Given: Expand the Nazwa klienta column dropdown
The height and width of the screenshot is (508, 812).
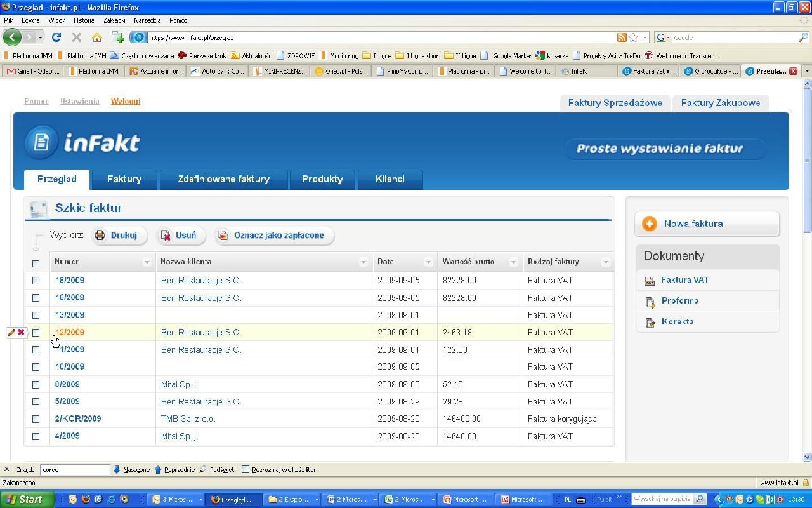Looking at the screenshot, I should coord(363,262).
